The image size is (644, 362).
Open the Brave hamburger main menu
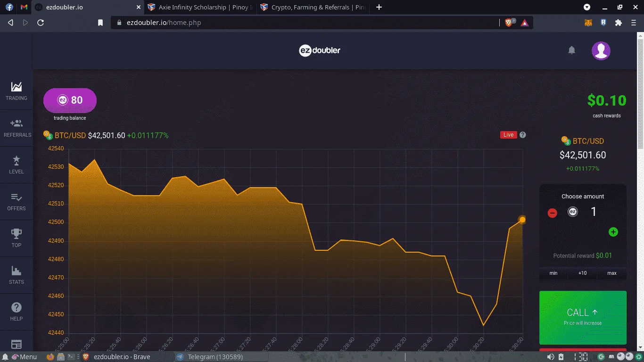click(634, 22)
